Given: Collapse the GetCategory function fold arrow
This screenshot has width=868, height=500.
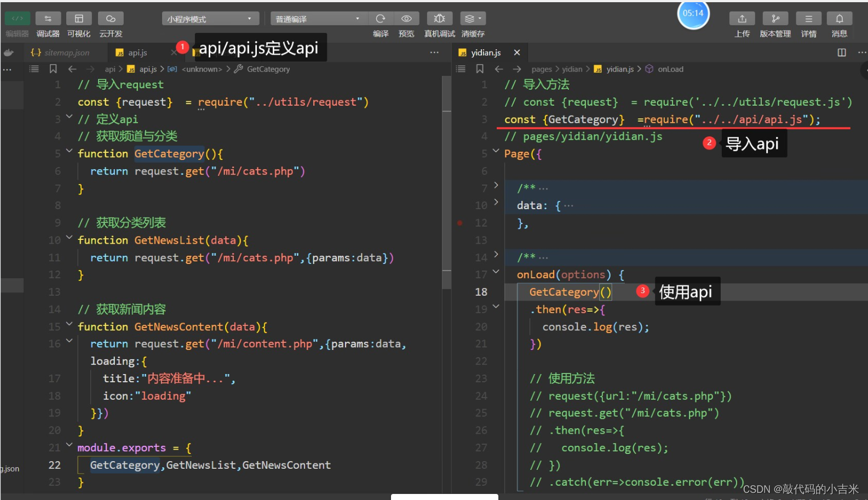Looking at the screenshot, I should [69, 151].
